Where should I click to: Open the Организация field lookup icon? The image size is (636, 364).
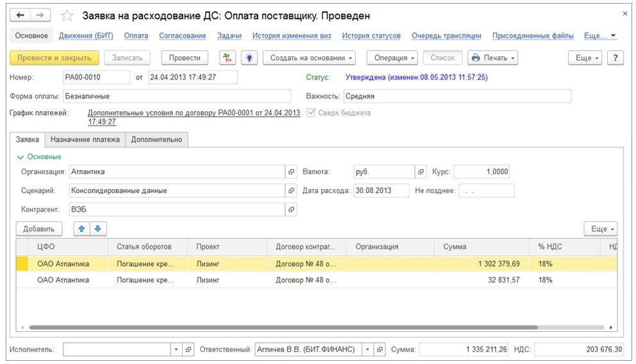291,172
